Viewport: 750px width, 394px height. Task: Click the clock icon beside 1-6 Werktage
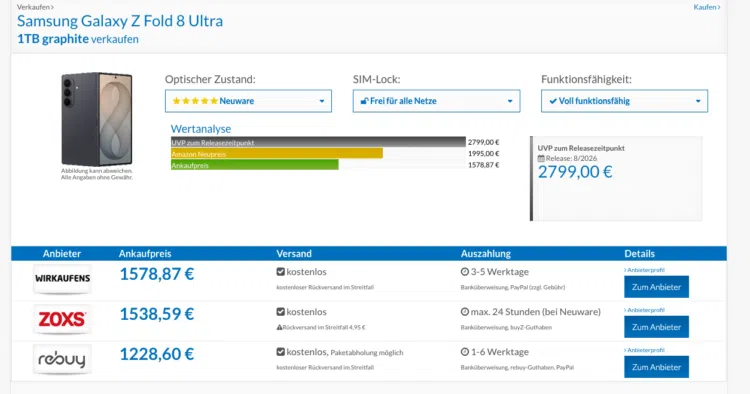click(x=464, y=352)
